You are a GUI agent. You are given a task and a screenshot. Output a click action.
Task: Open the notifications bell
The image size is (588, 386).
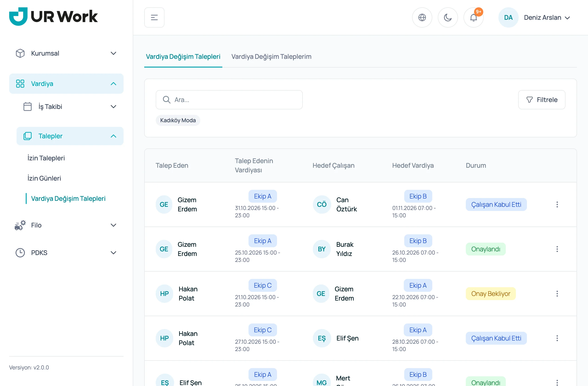(473, 17)
